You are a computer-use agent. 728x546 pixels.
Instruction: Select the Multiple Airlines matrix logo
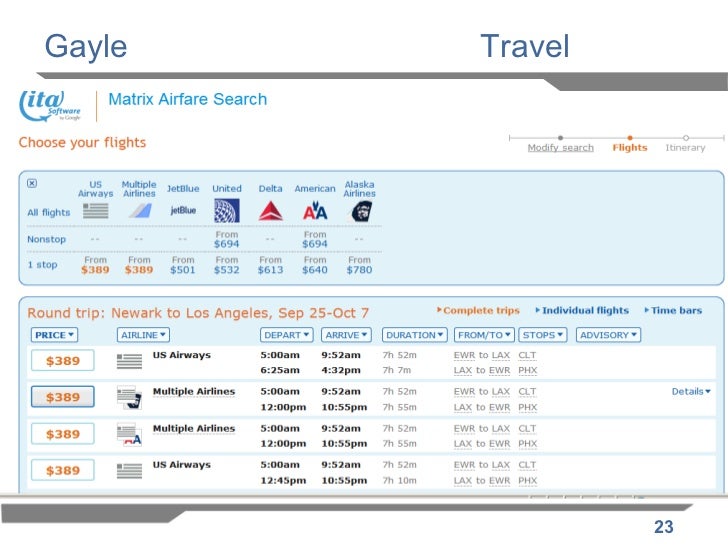tap(140, 211)
